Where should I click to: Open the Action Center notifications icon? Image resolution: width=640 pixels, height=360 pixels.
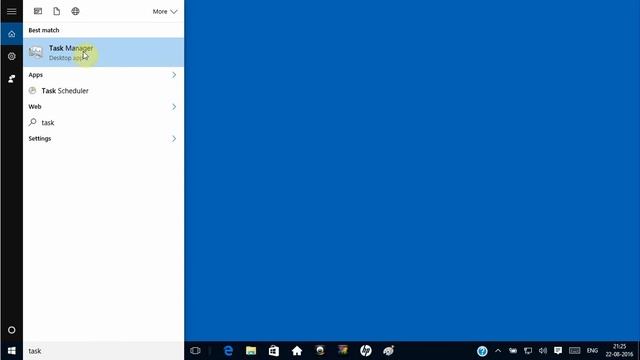pos(558,351)
